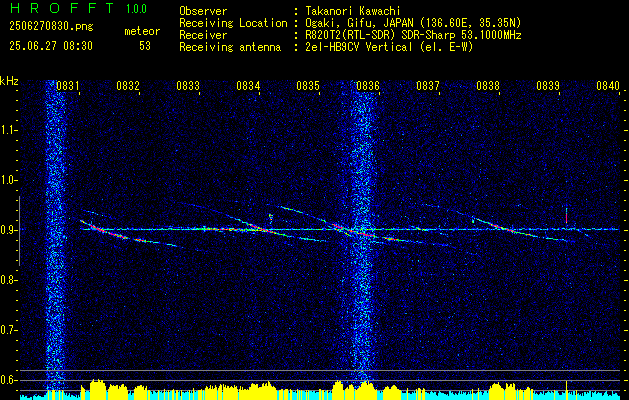Select the filename 2506270830.png
Screen dimensions: 629x400
[51, 26]
